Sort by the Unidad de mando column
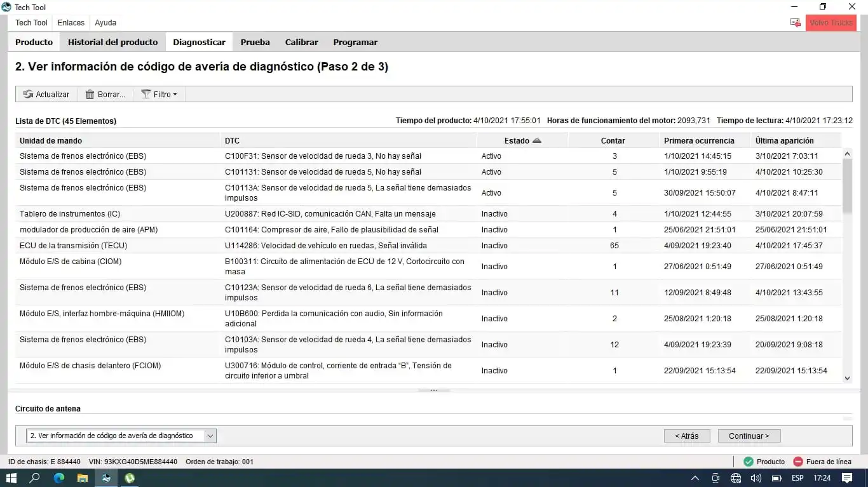 point(118,140)
